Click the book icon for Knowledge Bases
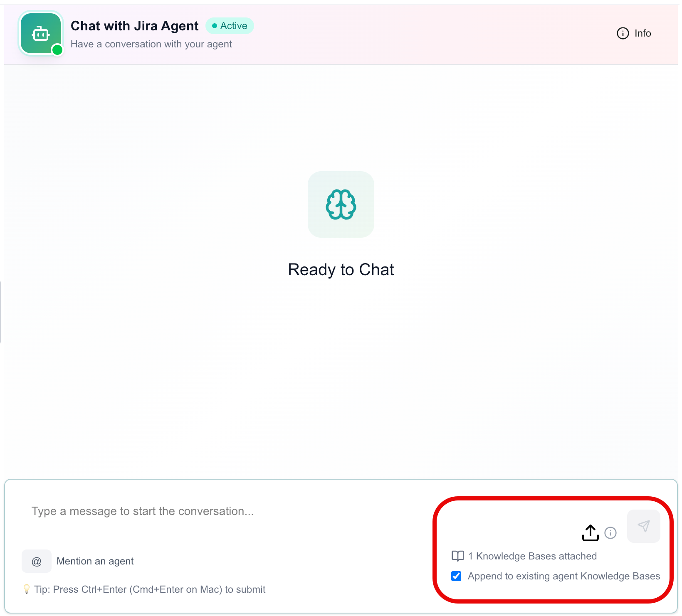 [458, 556]
